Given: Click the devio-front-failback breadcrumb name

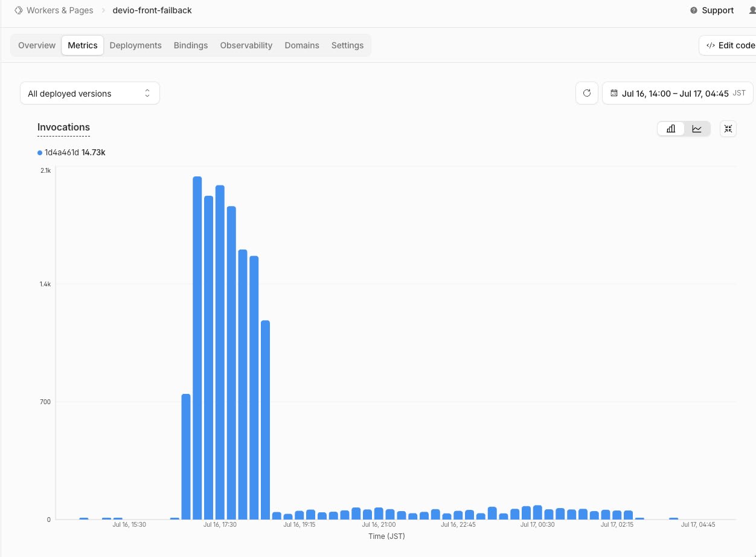Looking at the screenshot, I should 152,10.
